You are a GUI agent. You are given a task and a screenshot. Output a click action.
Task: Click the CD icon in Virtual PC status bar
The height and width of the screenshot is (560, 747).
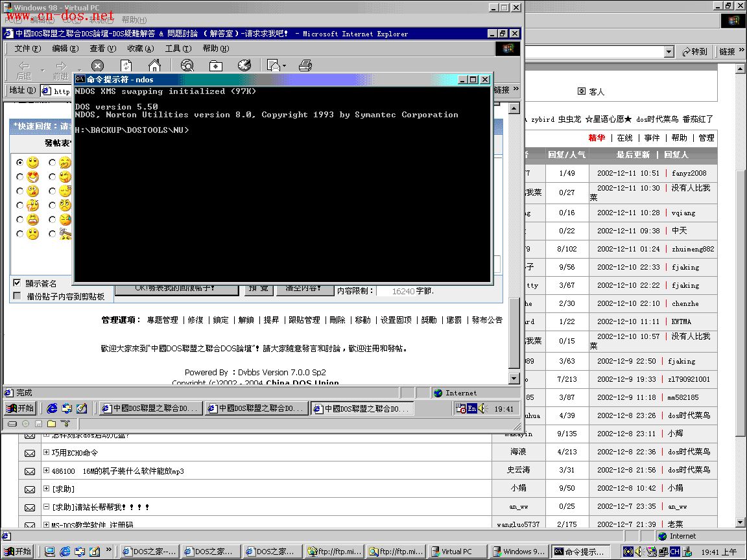[x=26, y=423]
